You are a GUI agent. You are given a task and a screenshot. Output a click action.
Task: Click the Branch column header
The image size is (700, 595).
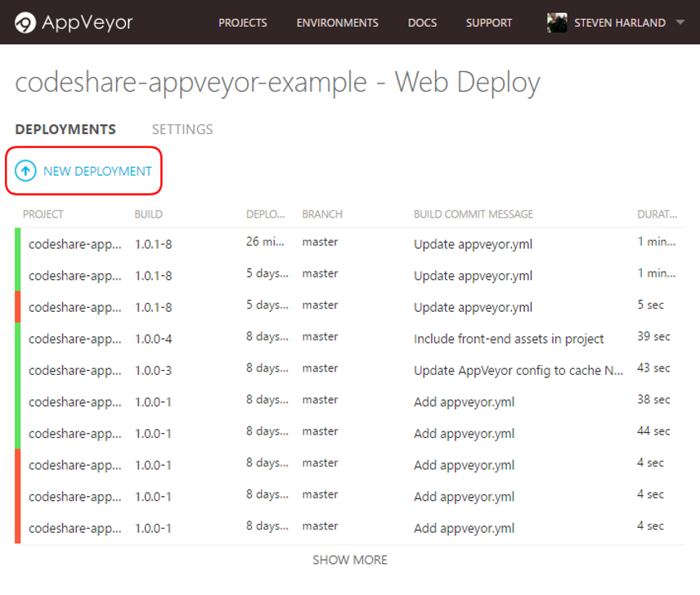coord(322,214)
